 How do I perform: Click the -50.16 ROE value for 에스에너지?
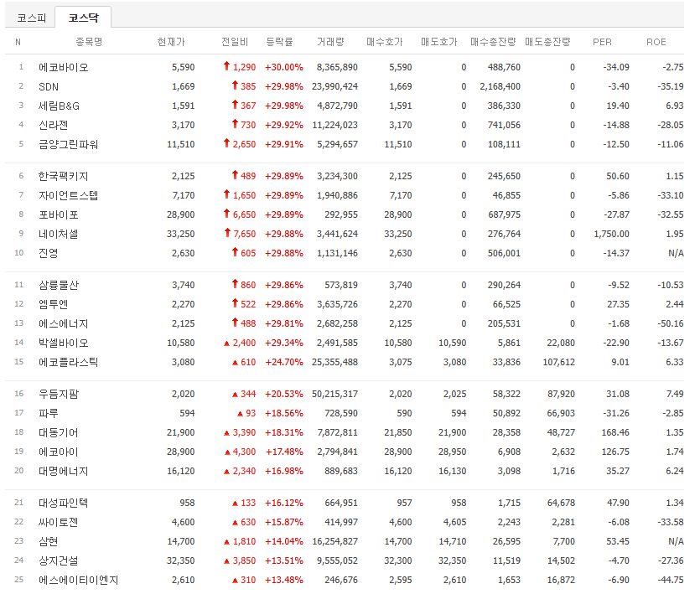click(671, 323)
